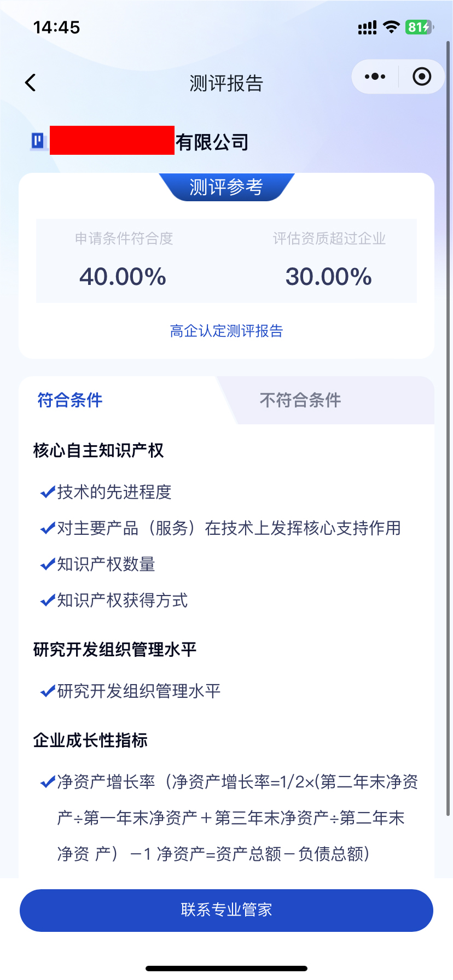Tap the Wi-Fi icon in status bar
This screenshot has width=453, height=980.
pos(392,27)
